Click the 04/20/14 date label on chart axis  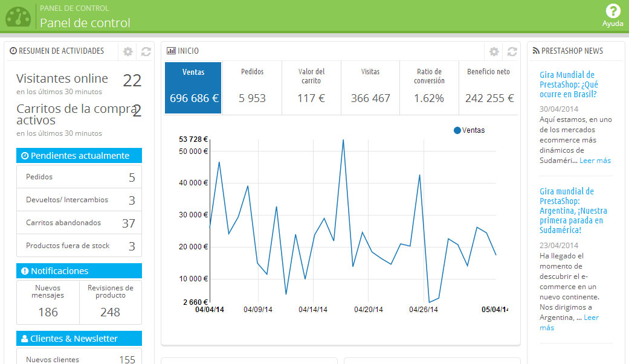click(368, 310)
